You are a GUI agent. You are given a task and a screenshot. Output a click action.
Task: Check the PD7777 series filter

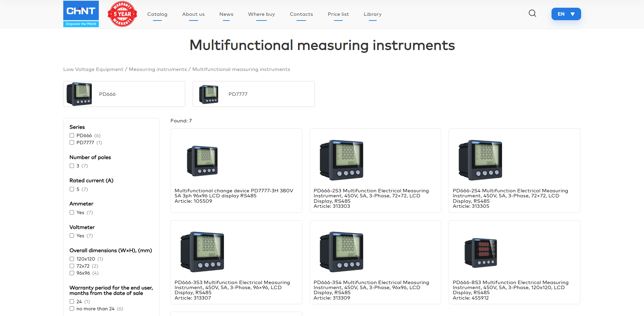pyautogui.click(x=72, y=143)
